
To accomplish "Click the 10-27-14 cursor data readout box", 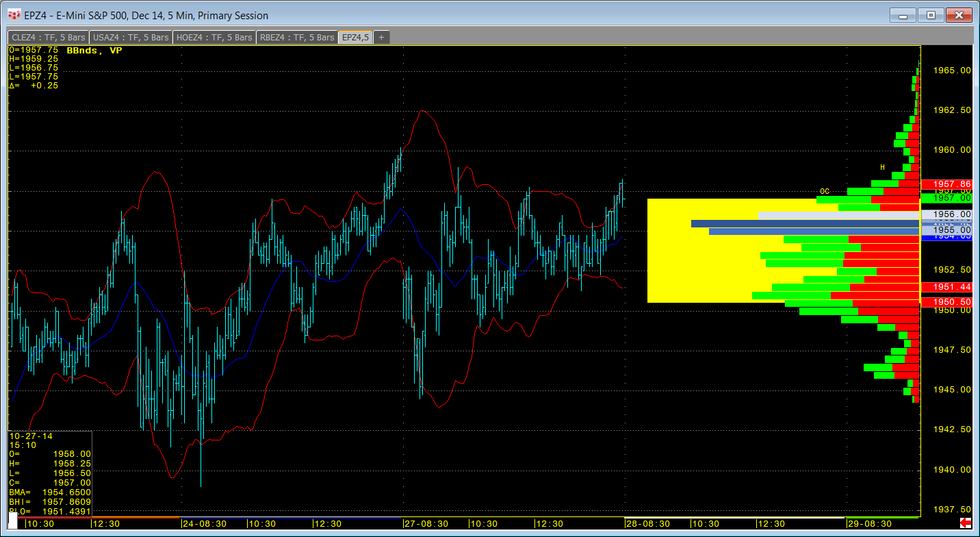I will (49, 473).
